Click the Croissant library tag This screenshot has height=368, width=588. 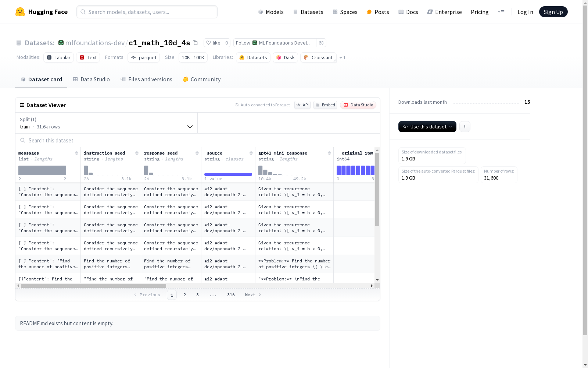318,57
